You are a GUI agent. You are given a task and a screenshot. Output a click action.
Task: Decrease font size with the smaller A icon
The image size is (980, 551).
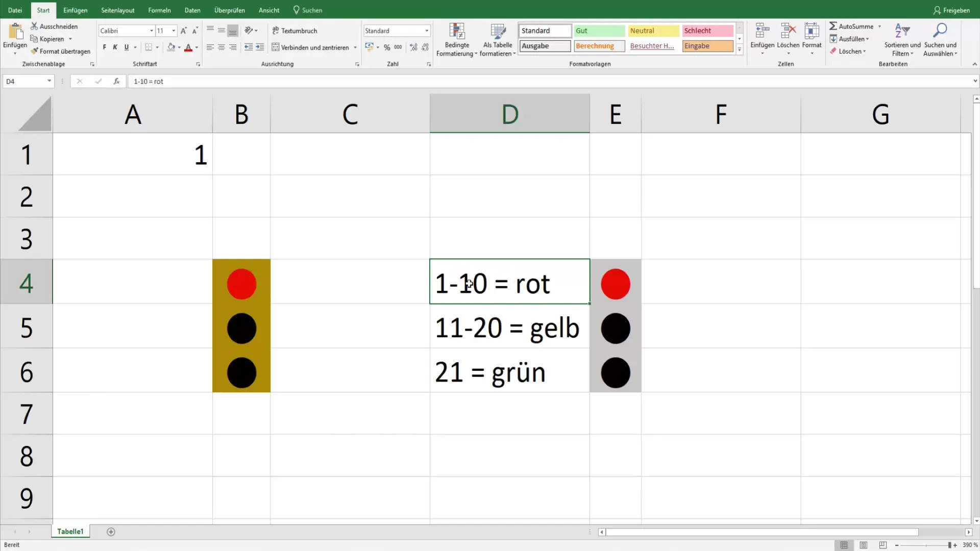tap(195, 31)
